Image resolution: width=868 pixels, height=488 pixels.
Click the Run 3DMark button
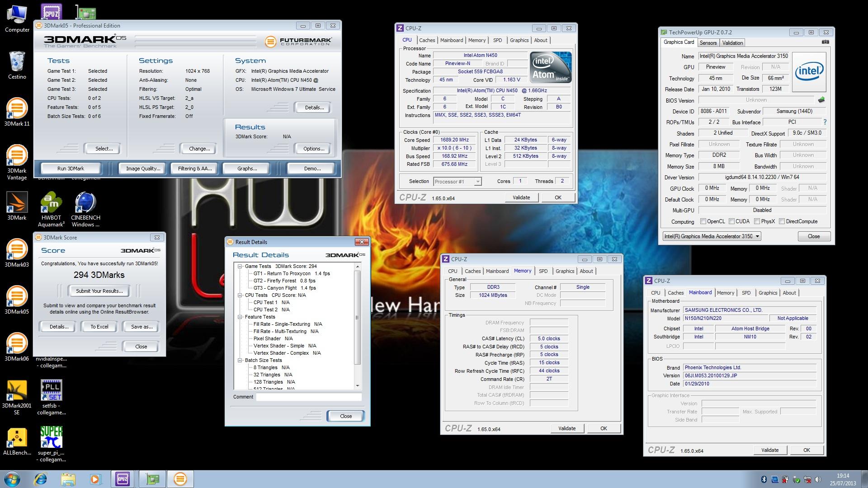point(71,169)
